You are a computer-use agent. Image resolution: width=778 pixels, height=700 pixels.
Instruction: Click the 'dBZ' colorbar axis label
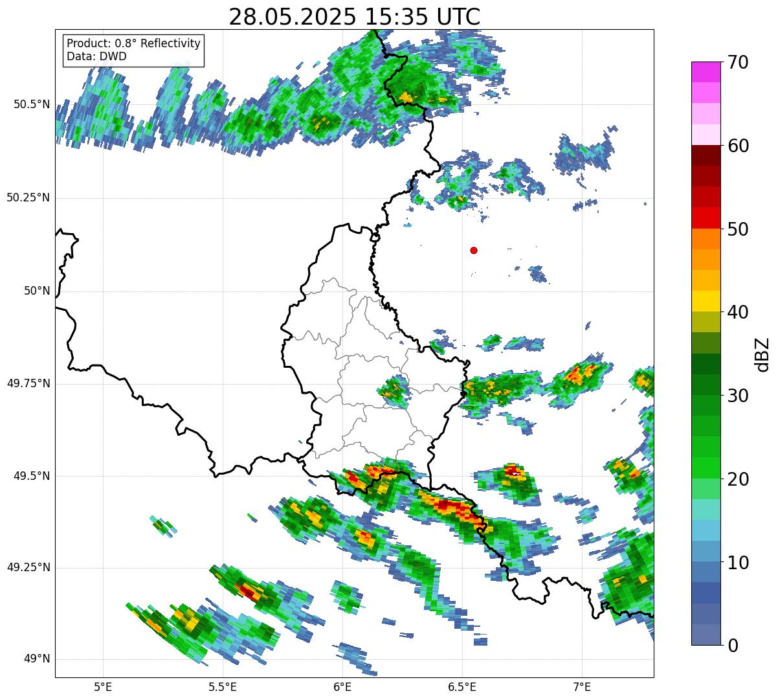coord(762,354)
